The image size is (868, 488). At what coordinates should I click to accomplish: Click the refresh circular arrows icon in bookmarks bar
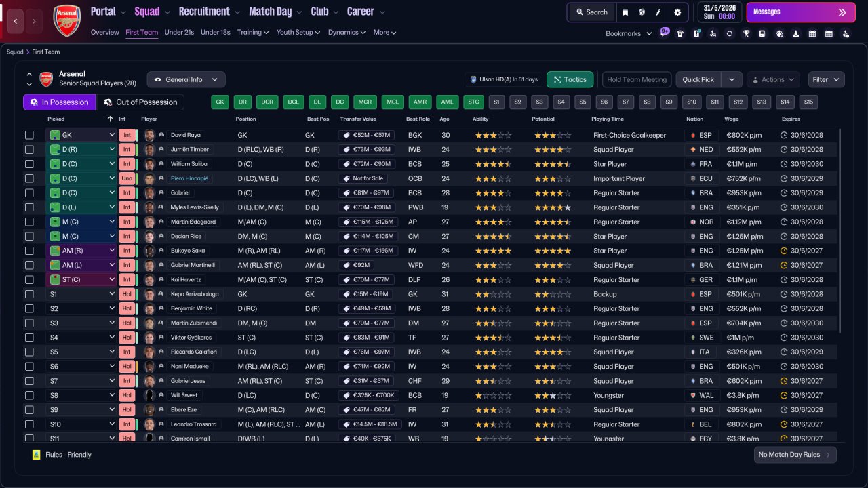pos(730,33)
